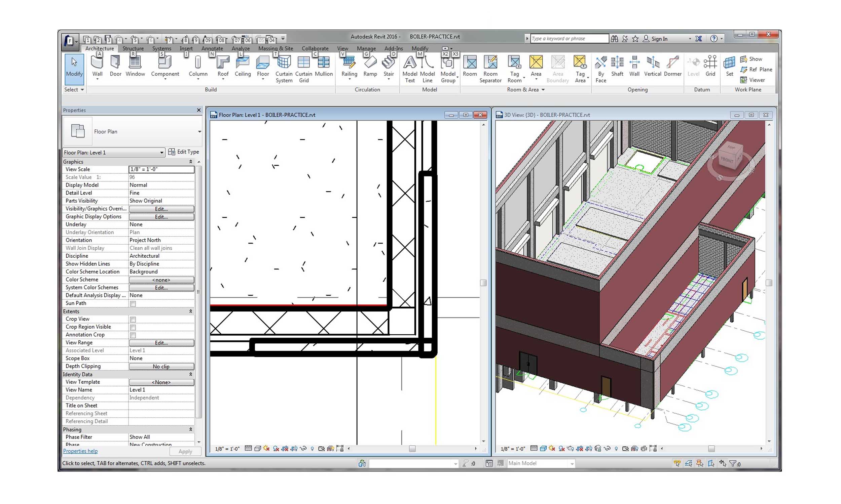This screenshot has width=841, height=504.
Task: Click the View Scale value field
Action: (x=161, y=169)
